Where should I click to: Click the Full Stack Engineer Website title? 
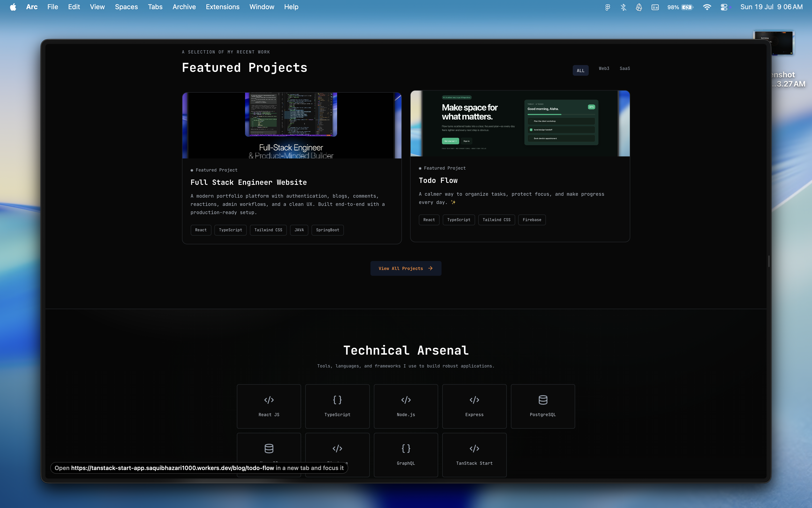pos(249,182)
